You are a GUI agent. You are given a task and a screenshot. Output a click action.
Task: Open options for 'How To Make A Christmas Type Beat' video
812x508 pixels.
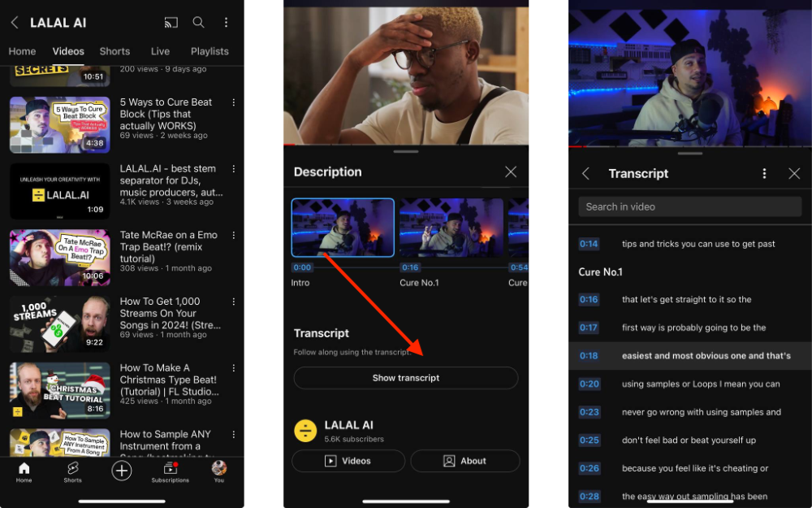coord(234,368)
